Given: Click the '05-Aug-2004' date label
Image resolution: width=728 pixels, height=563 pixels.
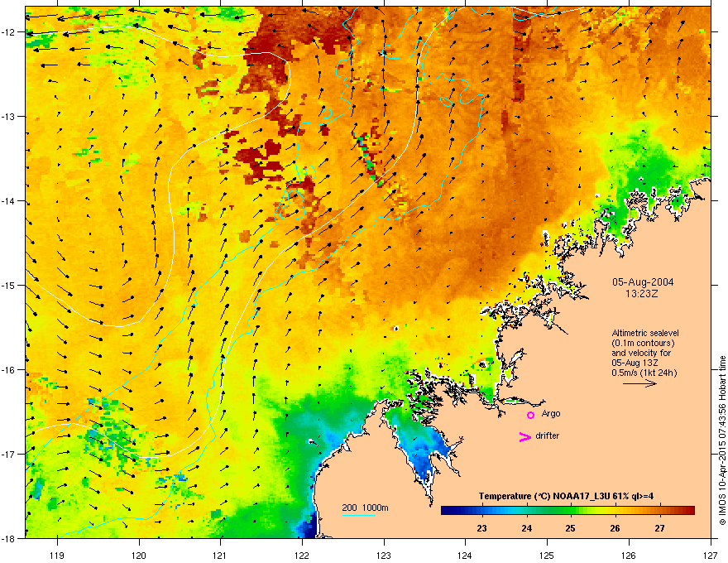Looking at the screenshot, I should click(x=643, y=282).
